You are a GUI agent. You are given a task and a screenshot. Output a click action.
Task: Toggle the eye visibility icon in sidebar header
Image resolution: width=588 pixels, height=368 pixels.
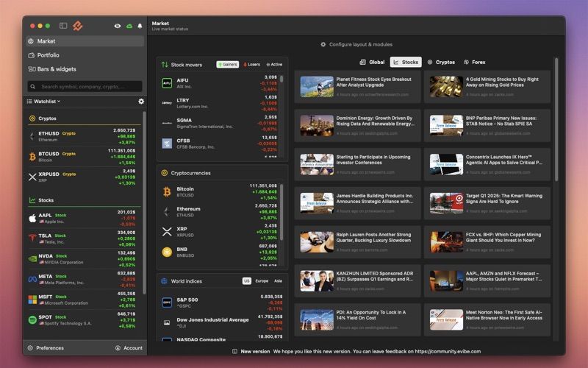[x=118, y=26]
